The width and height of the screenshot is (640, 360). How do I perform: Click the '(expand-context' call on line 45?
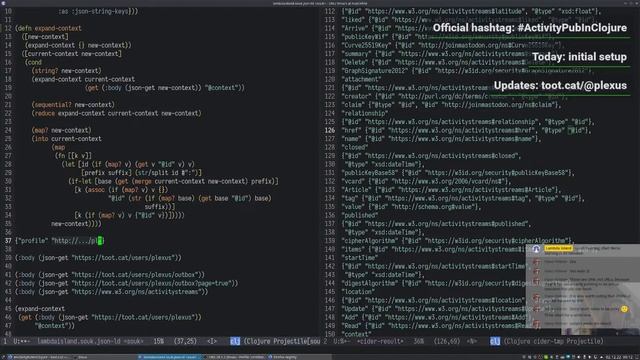pos(40,309)
